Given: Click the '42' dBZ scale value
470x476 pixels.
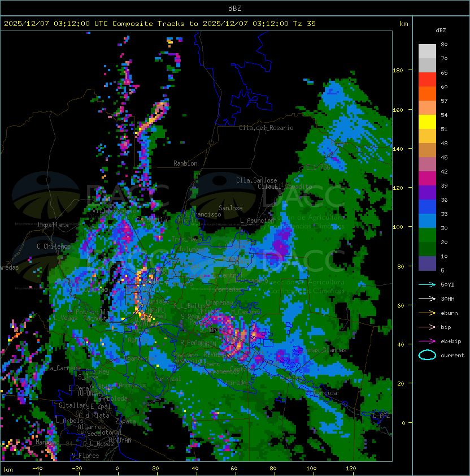Looking at the screenshot, I should (444, 172).
